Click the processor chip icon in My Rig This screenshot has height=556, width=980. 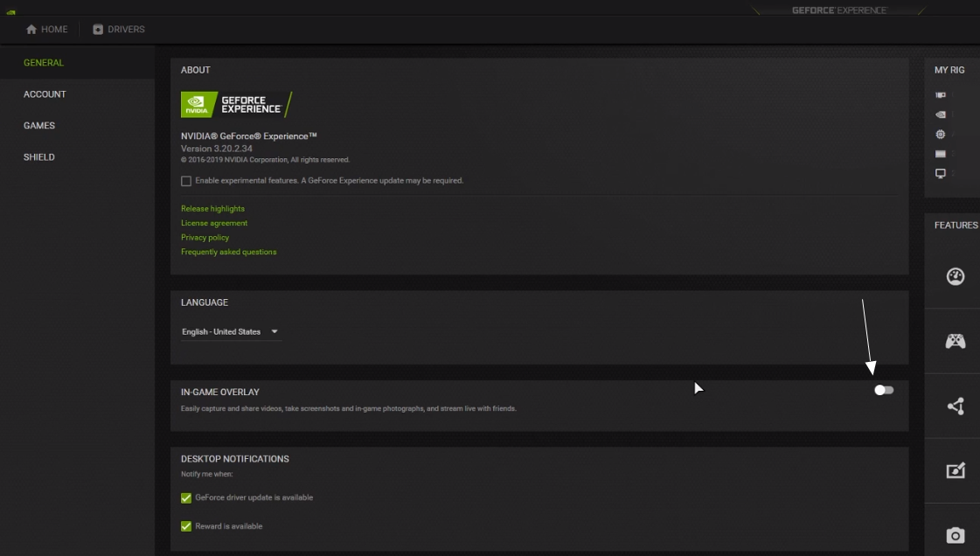[941, 135]
